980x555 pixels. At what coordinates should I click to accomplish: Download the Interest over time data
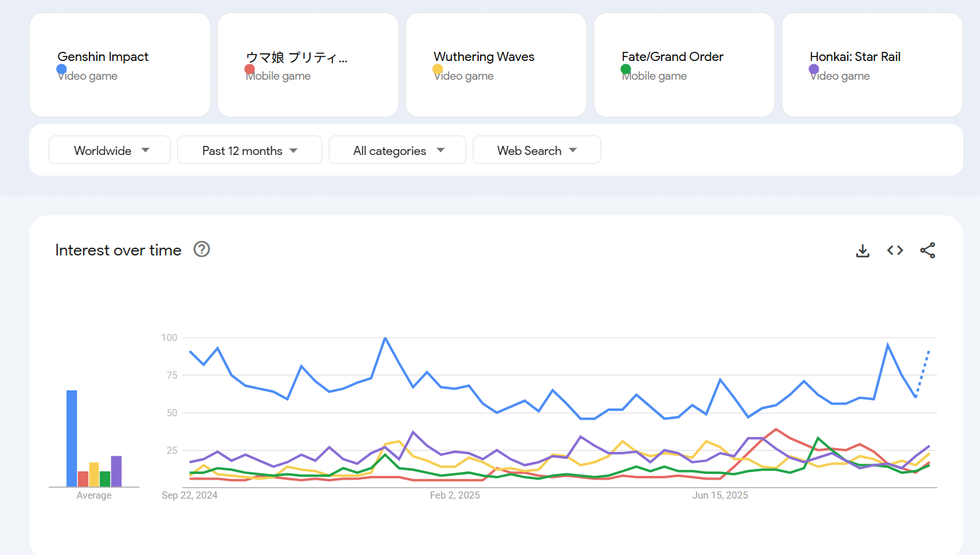(863, 250)
